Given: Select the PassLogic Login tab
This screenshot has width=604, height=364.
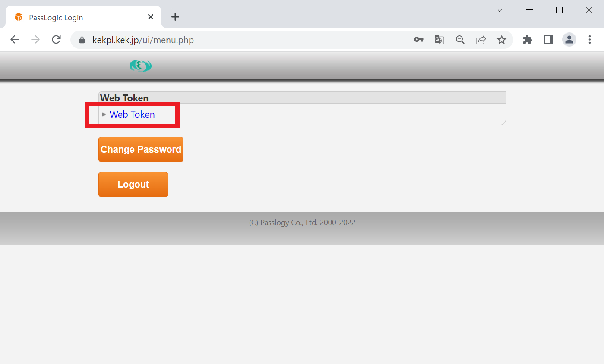Looking at the screenshot, I should click(x=78, y=18).
